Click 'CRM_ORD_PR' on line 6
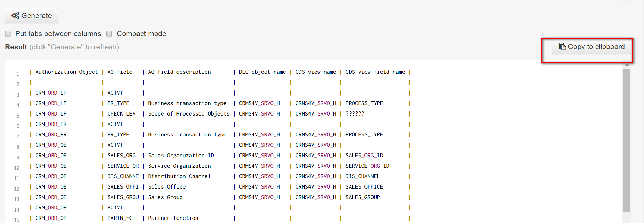This screenshot has width=644, height=223. [x=51, y=124]
